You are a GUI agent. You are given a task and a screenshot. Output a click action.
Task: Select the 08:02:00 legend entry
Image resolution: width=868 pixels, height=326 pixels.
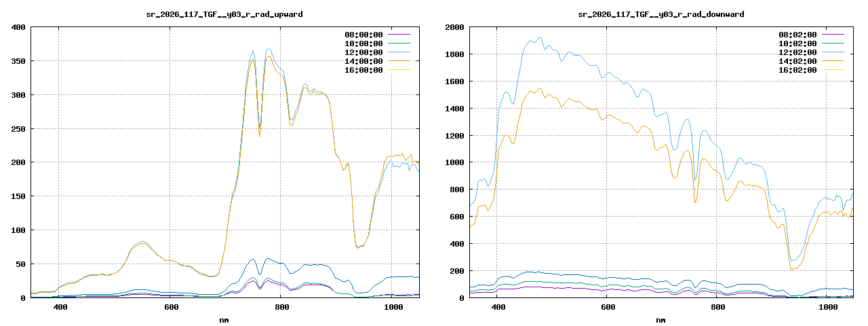(x=799, y=35)
